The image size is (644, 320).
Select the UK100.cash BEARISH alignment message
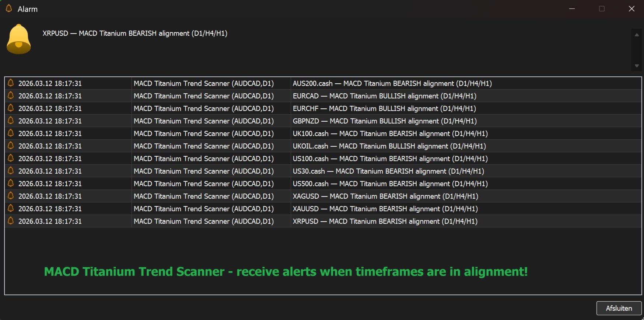pos(390,133)
